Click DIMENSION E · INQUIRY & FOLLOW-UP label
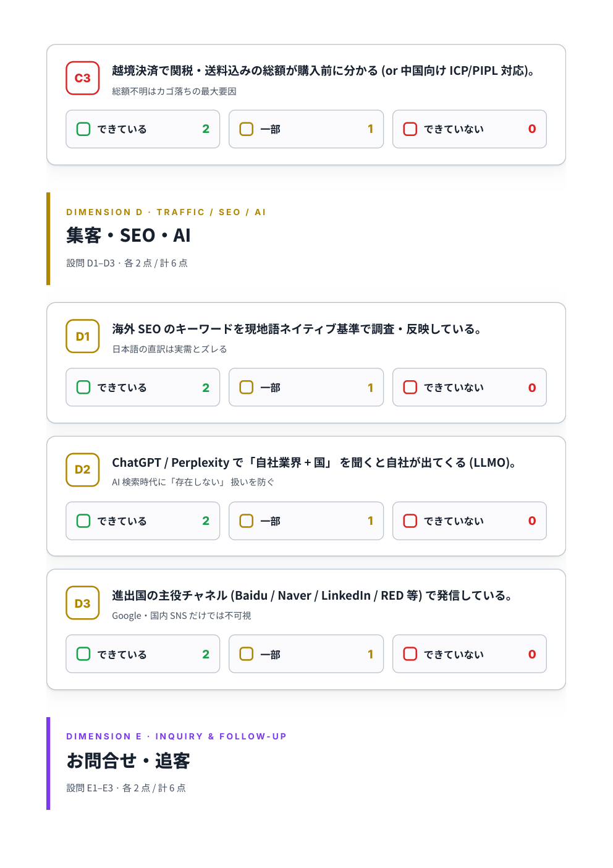 coord(177,736)
